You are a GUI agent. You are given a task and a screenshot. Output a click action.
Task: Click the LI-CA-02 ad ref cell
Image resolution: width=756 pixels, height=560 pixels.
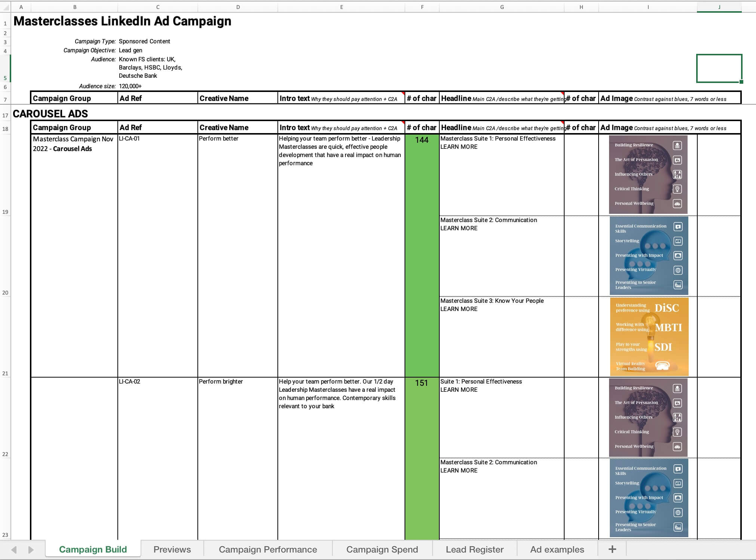(x=129, y=381)
